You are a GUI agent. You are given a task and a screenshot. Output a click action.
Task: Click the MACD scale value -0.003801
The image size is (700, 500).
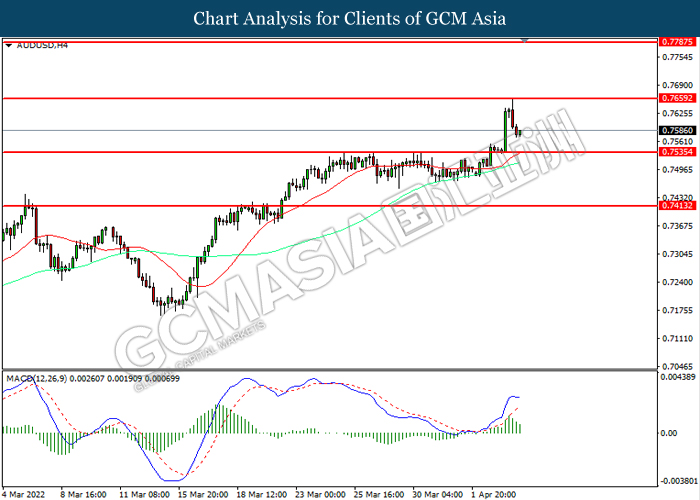click(x=679, y=481)
